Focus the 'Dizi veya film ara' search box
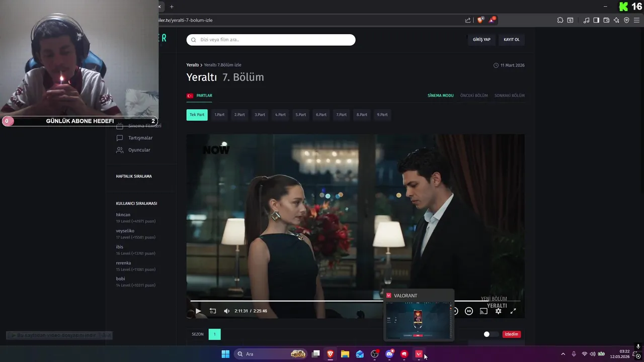This screenshot has width=644, height=362. click(x=271, y=40)
